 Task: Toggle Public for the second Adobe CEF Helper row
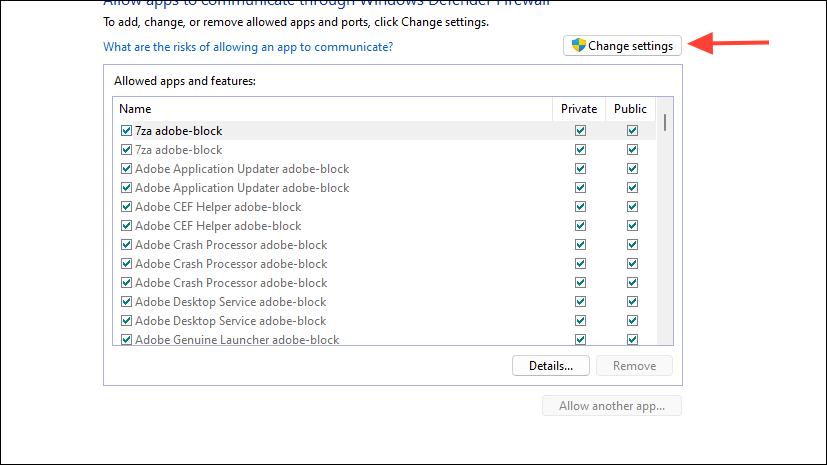pyautogui.click(x=632, y=226)
